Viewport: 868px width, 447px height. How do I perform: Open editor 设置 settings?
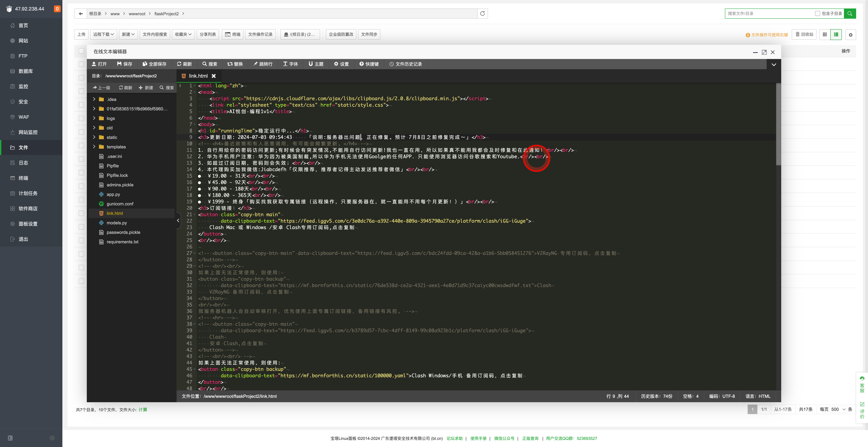click(341, 64)
